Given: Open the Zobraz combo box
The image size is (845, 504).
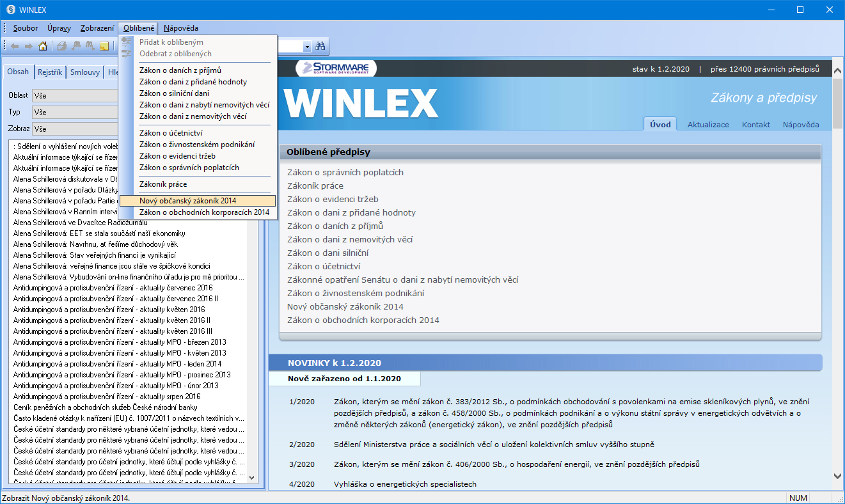Looking at the screenshot, I should pyautogui.click(x=75, y=129).
